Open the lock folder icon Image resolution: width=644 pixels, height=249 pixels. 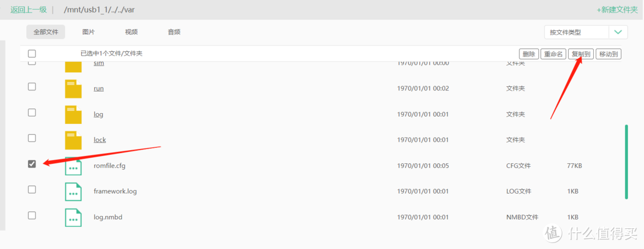tap(73, 140)
